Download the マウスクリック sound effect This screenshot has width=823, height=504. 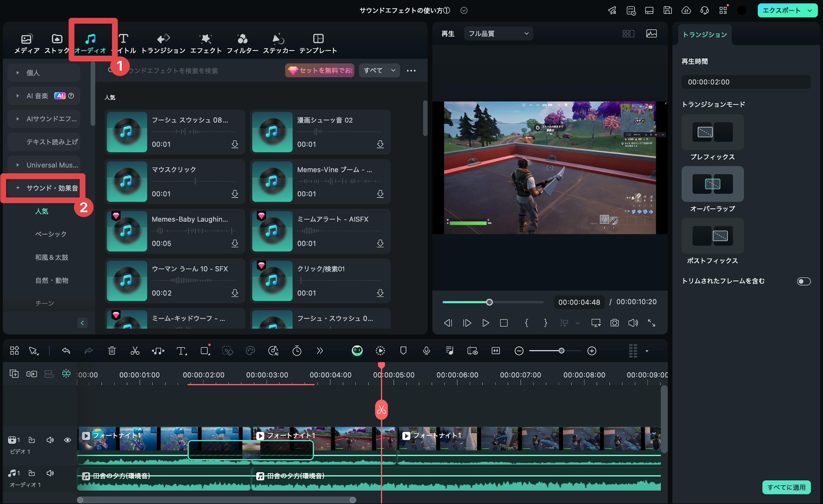pyautogui.click(x=235, y=193)
